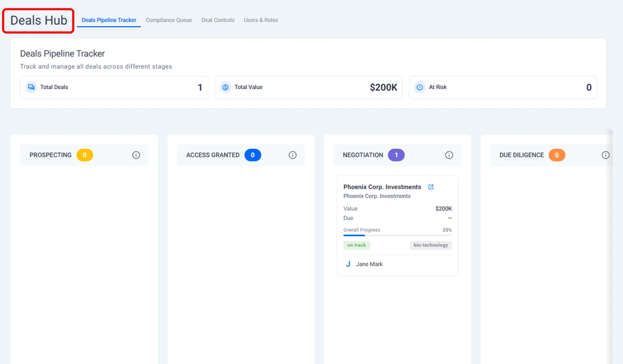Click the Prospecting yellow count badge
Screen dimensions: 623x364
(85, 155)
